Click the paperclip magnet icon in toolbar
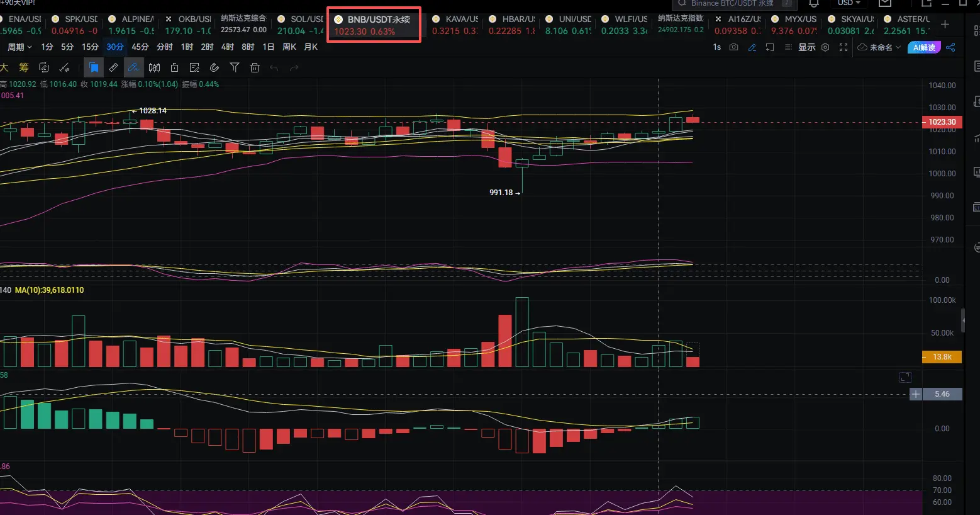The image size is (980, 515). (x=214, y=67)
